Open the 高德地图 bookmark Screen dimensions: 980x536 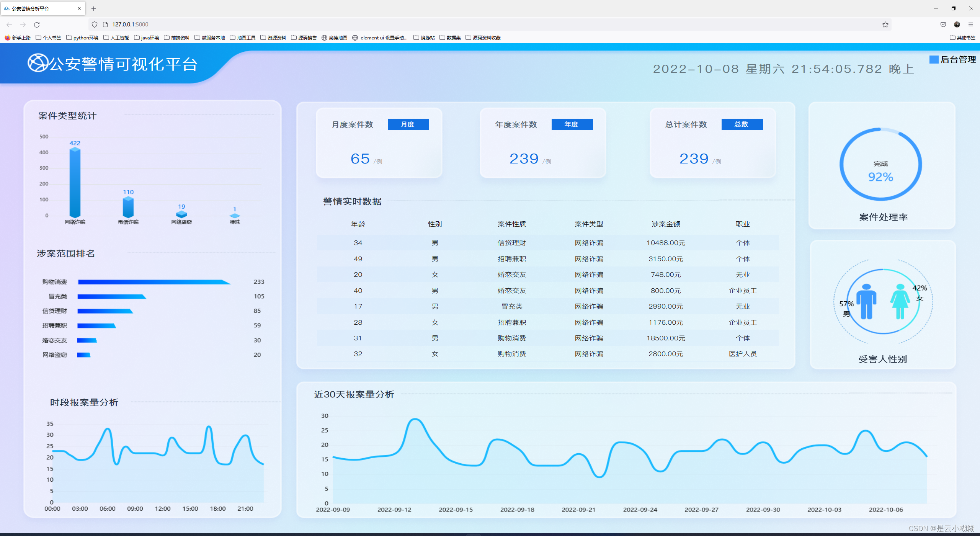pyautogui.click(x=335, y=38)
